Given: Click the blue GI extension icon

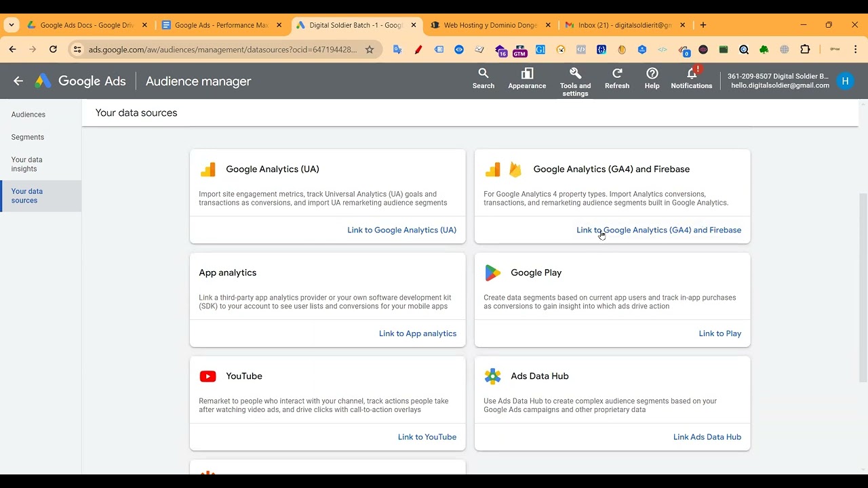Looking at the screenshot, I should (540, 49).
